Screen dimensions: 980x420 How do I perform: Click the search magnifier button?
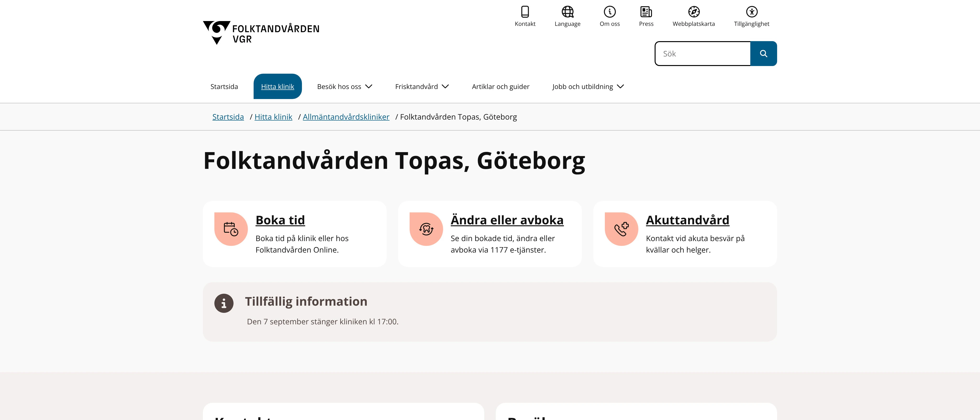(763, 54)
